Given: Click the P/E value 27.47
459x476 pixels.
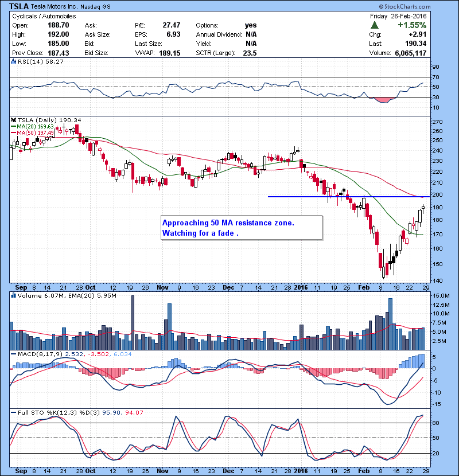Looking at the screenshot, I should pos(172,25).
